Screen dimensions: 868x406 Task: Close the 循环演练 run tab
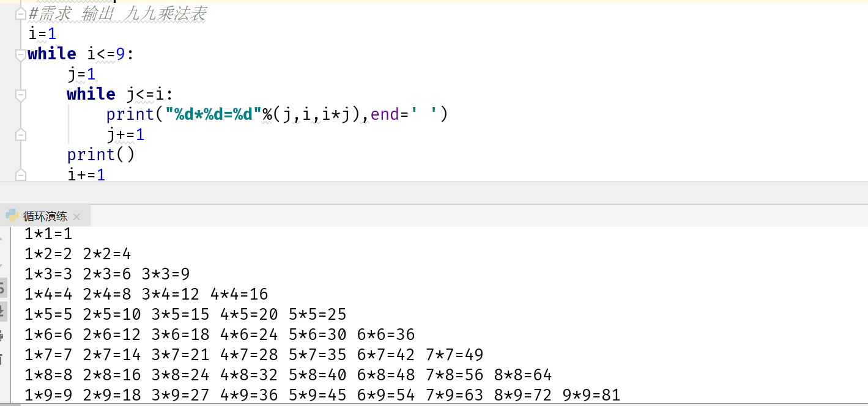click(x=76, y=216)
